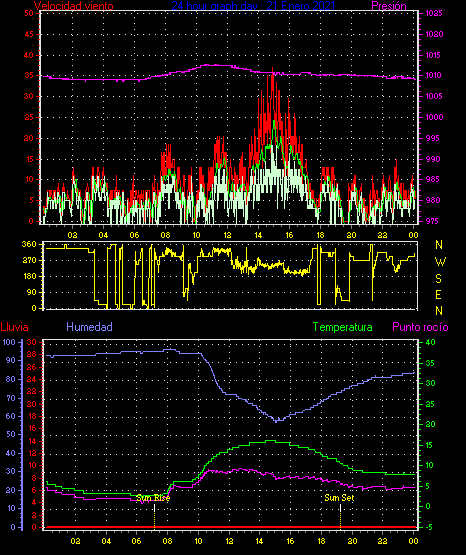Select the 'Punto rocío' legend label
Viewport: 466px width, 555px height.
420,327
